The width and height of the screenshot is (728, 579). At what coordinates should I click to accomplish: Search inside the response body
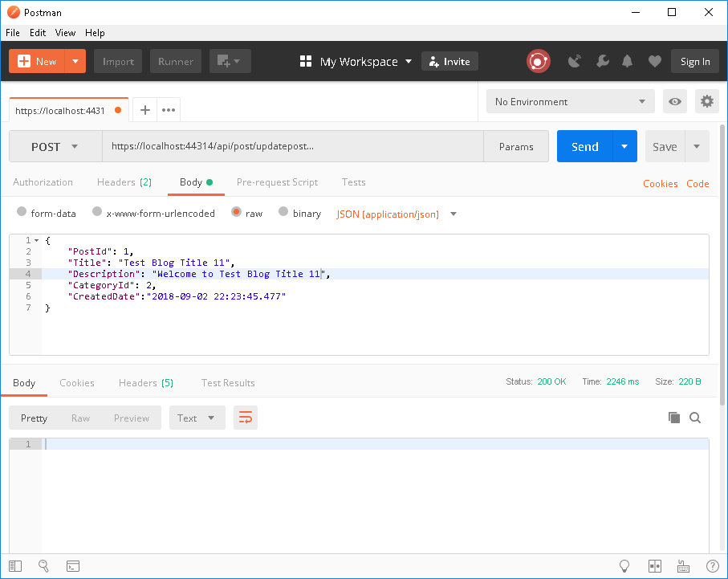pos(694,418)
